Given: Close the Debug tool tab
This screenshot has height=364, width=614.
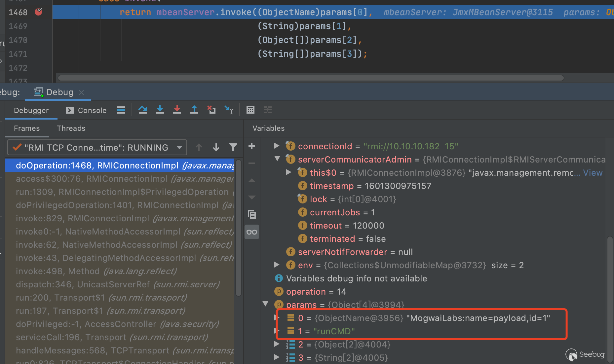Looking at the screenshot, I should [81, 92].
